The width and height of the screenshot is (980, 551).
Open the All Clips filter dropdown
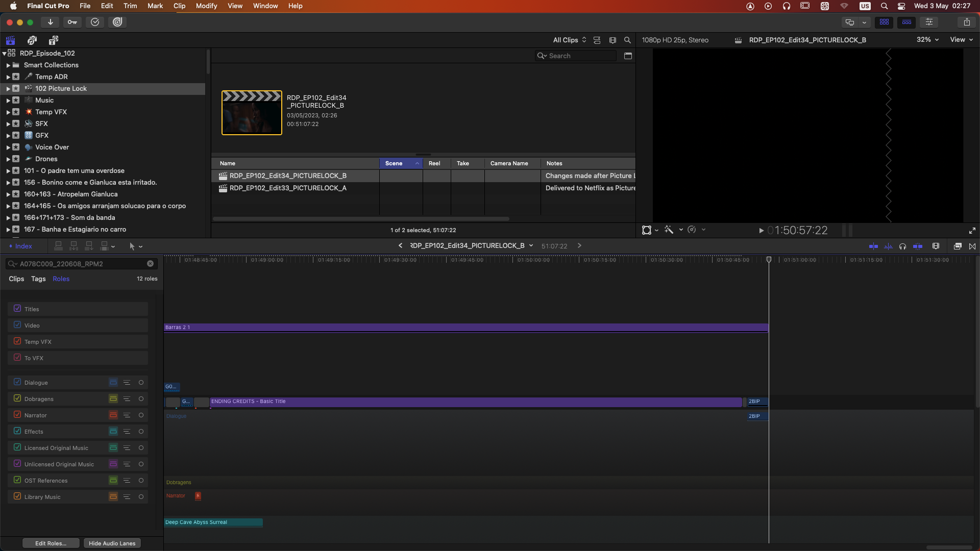point(569,40)
